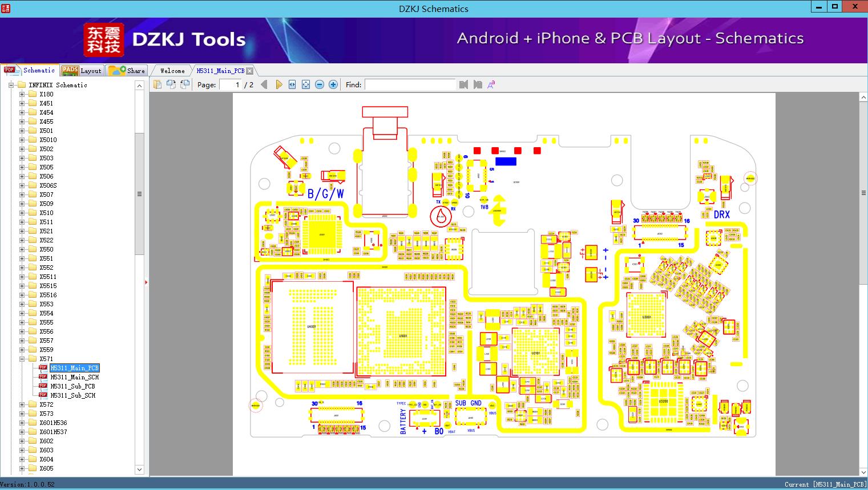
Task: Expand the X572 folder
Action: [22, 404]
